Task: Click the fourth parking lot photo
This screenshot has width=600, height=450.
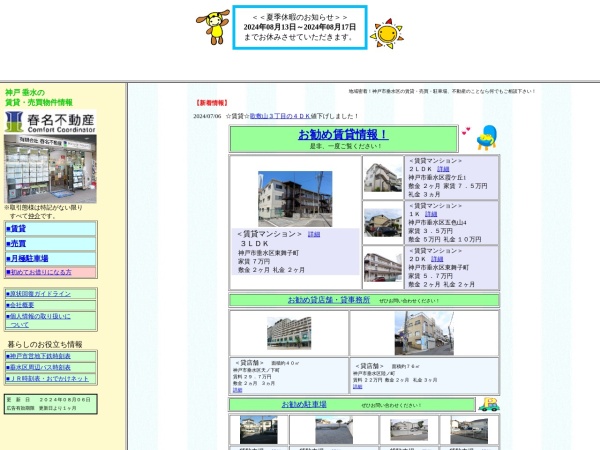Action: (469, 430)
